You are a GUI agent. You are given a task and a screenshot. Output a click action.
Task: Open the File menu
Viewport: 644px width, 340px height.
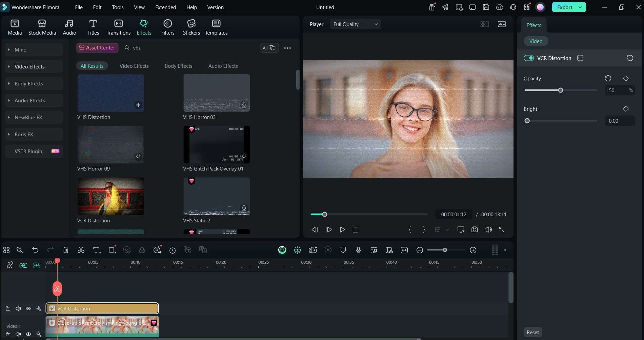click(x=79, y=7)
